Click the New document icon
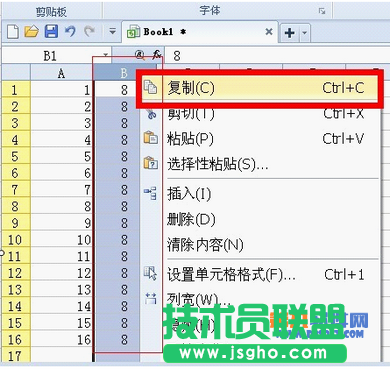 coord(13,32)
